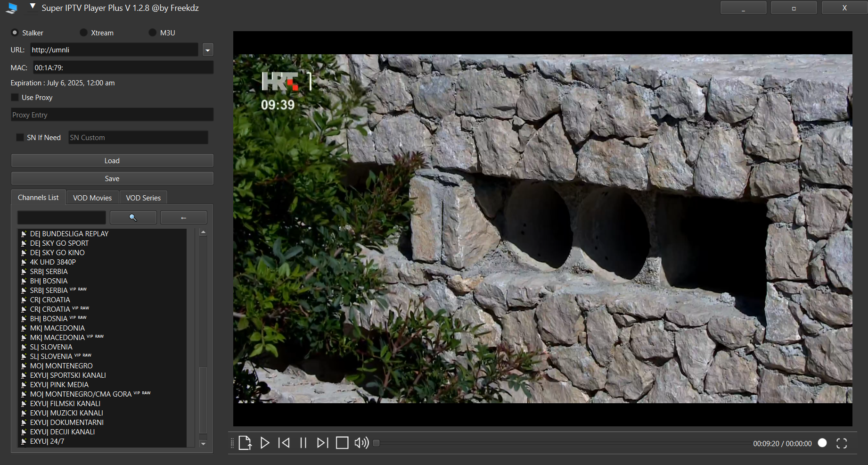This screenshot has height=465, width=868.
Task: Click the Proxy Entry field
Action: click(x=112, y=115)
